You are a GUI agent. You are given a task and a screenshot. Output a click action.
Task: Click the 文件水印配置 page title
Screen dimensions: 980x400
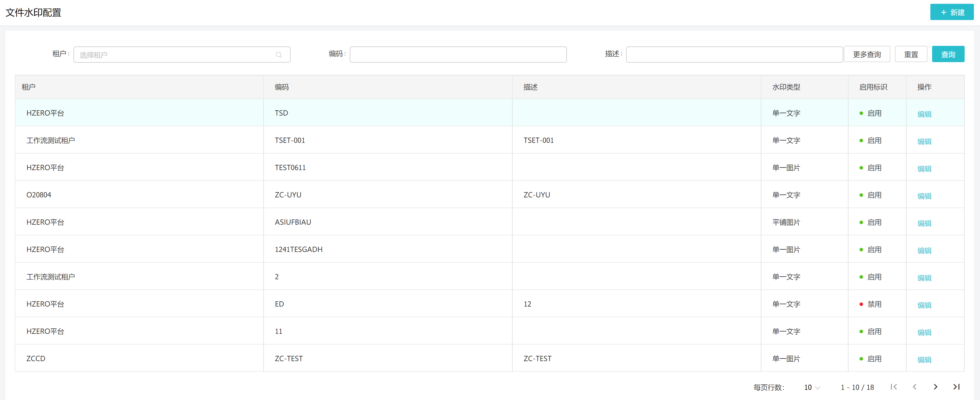click(33, 12)
